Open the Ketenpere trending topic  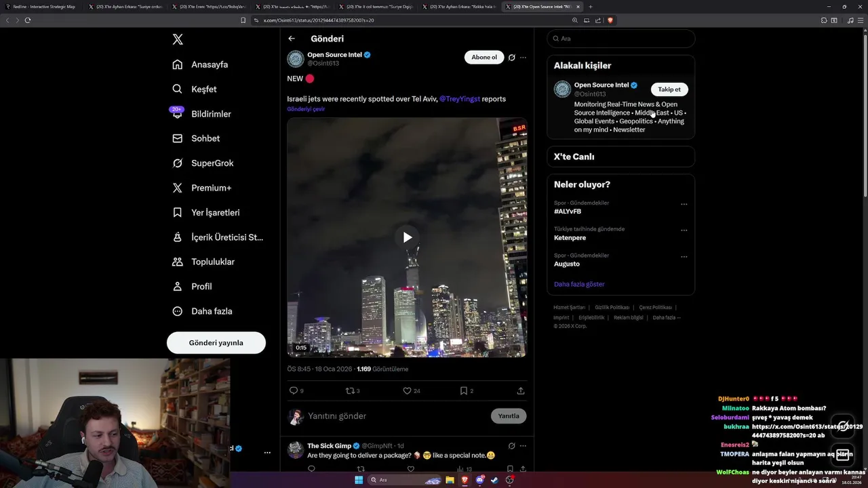(570, 238)
